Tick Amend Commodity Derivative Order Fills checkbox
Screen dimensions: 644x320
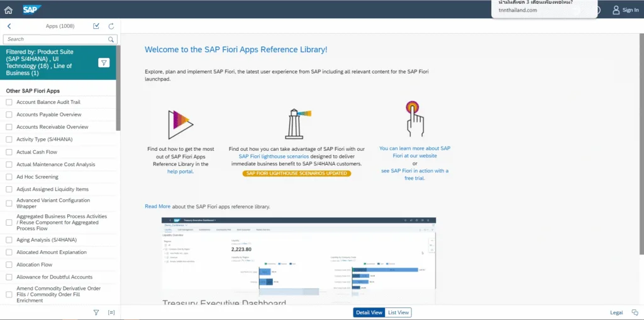pos(9,294)
